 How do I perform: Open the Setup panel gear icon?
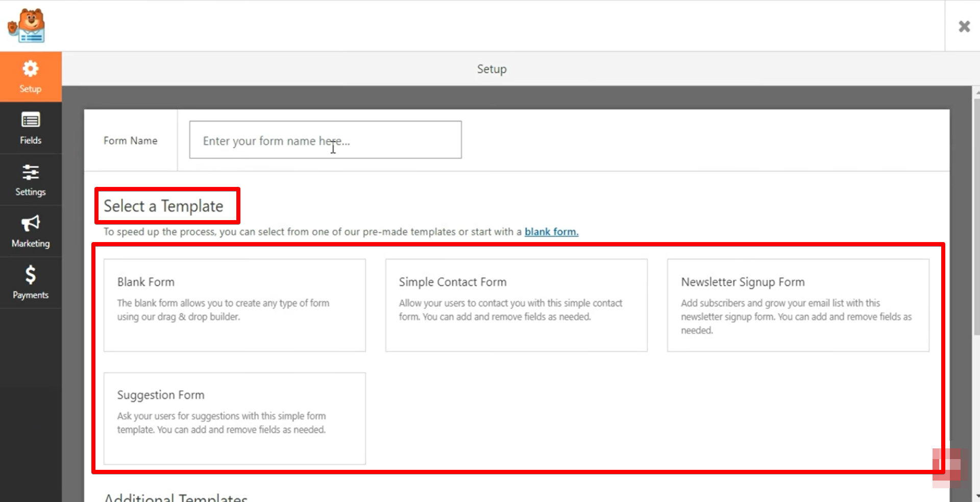click(31, 69)
